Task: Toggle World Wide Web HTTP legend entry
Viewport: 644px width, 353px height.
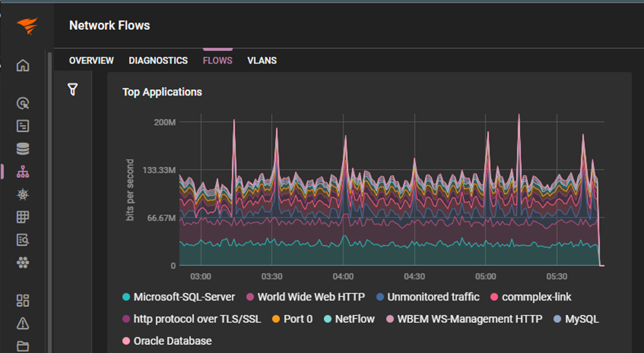Action: (x=306, y=297)
